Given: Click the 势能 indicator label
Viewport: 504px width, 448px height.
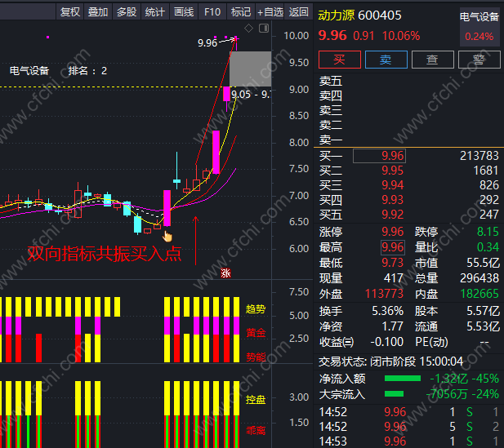Looking at the screenshot, I should tap(256, 357).
